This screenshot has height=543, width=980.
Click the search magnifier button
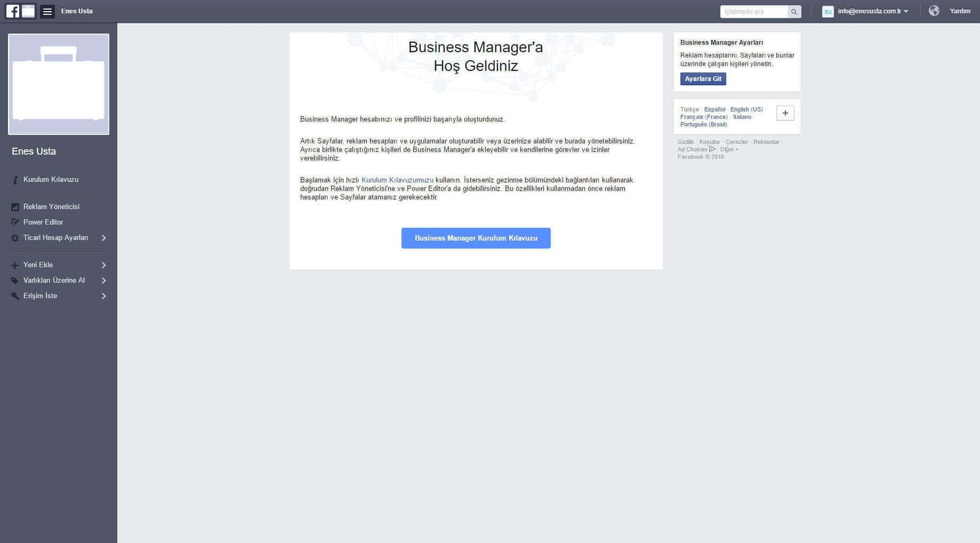click(794, 12)
